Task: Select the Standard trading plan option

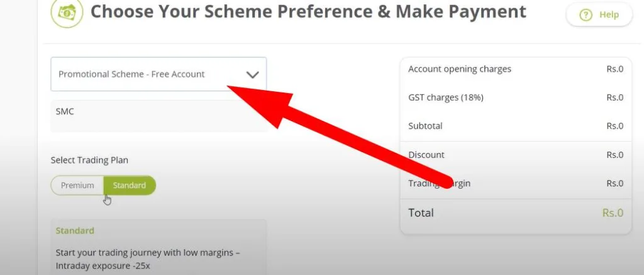Action: [x=130, y=186]
